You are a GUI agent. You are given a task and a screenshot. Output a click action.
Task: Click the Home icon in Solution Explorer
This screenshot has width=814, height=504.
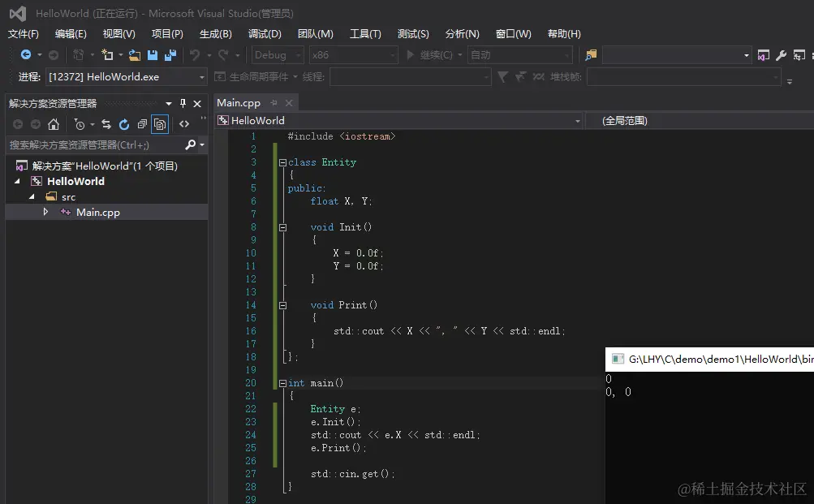pyautogui.click(x=54, y=124)
